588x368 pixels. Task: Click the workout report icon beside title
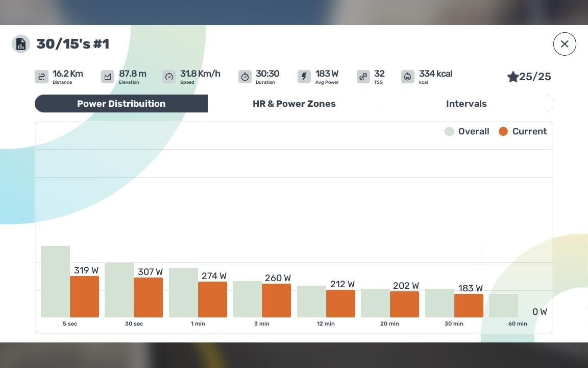(21, 44)
